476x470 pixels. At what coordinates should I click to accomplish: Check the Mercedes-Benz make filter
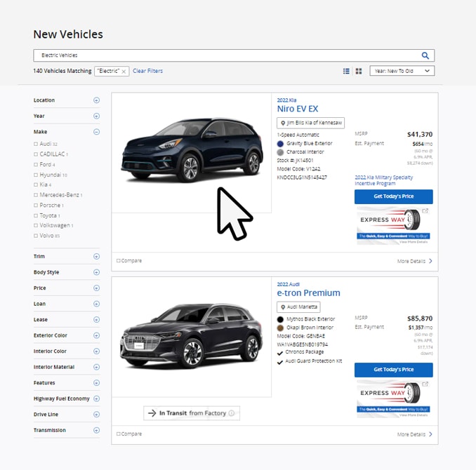[36, 195]
